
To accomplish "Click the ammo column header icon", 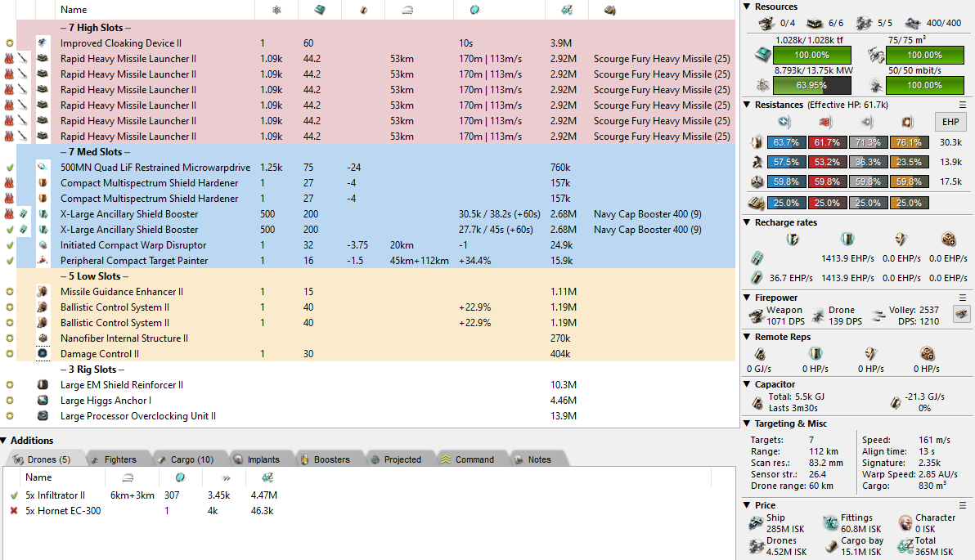I will pyautogui.click(x=610, y=10).
